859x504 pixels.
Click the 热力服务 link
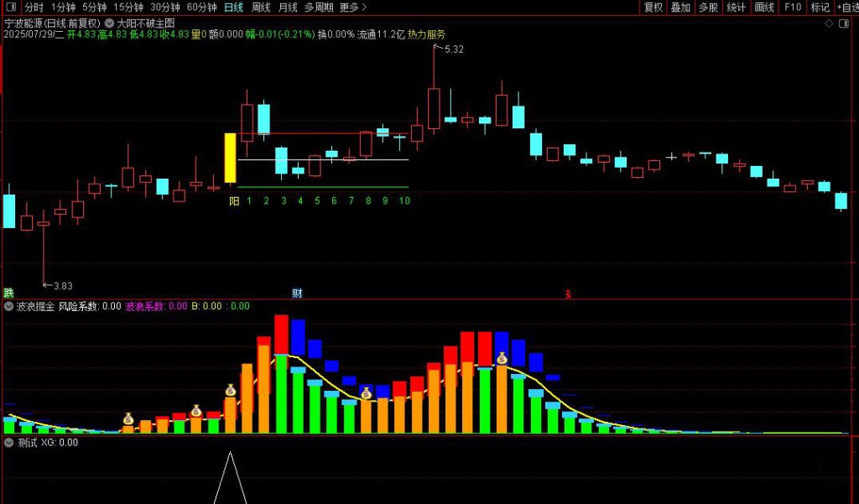[427, 35]
